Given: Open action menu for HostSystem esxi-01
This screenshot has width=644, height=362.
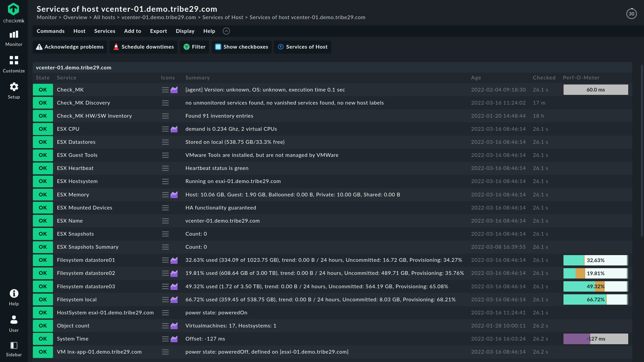Looking at the screenshot, I should pos(165,313).
